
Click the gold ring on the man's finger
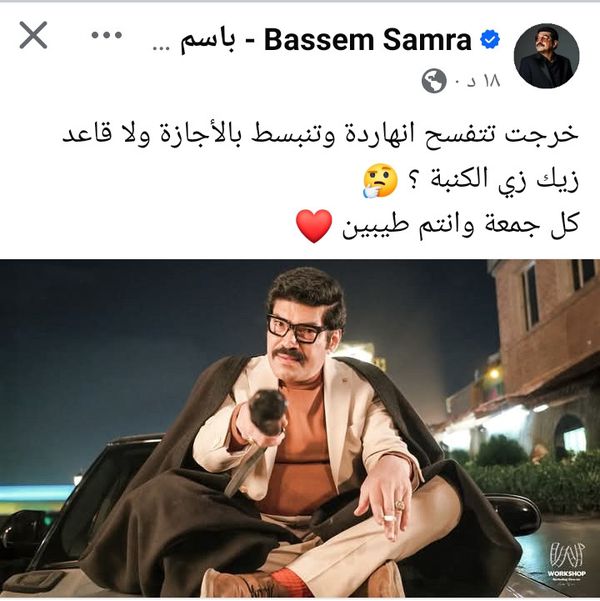point(400,505)
